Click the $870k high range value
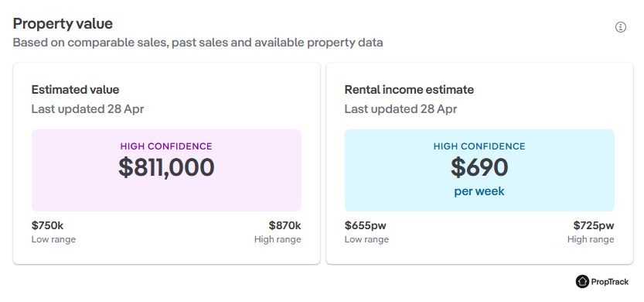The height and width of the screenshot is (302, 644). 285,225
